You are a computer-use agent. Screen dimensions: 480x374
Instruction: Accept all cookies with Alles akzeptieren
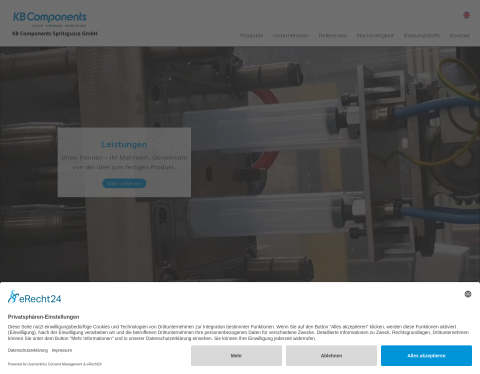[426, 356]
